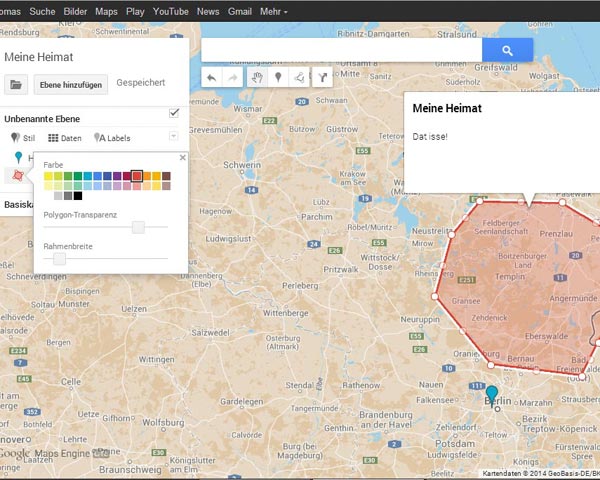Open Play in the top bar
The width and height of the screenshot is (600, 480).
pyautogui.click(x=135, y=11)
